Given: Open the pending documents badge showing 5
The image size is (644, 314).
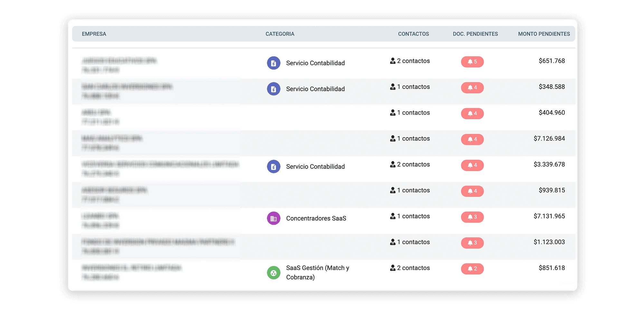Looking at the screenshot, I should [x=472, y=62].
